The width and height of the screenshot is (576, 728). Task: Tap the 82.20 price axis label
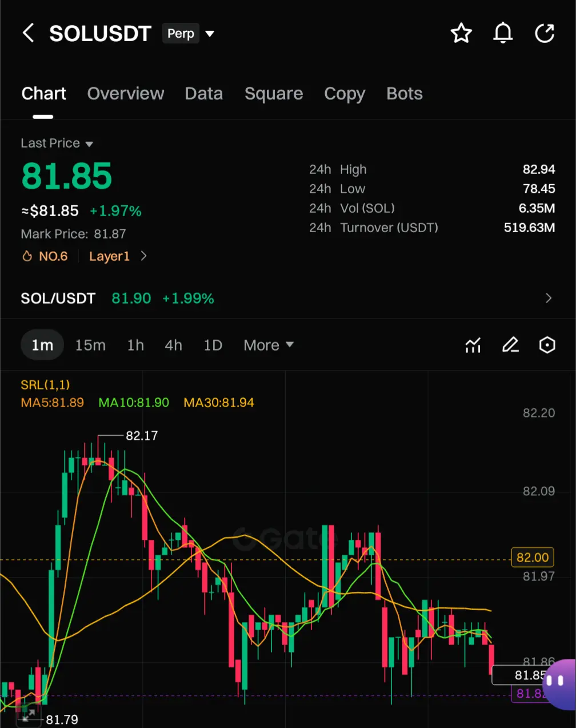[x=539, y=413]
